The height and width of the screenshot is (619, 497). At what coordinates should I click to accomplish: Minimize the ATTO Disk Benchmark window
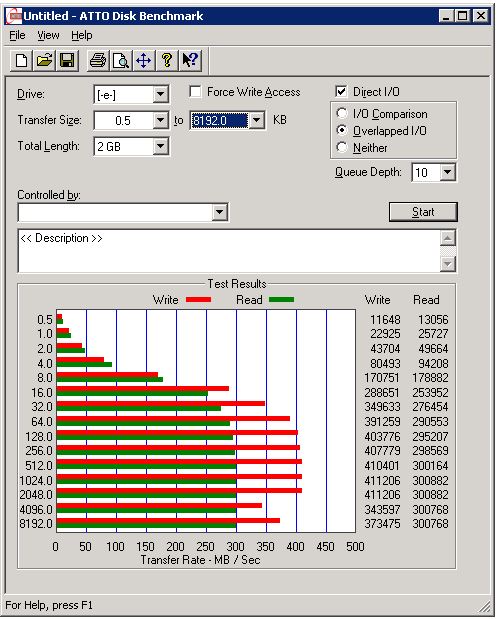[x=446, y=16]
